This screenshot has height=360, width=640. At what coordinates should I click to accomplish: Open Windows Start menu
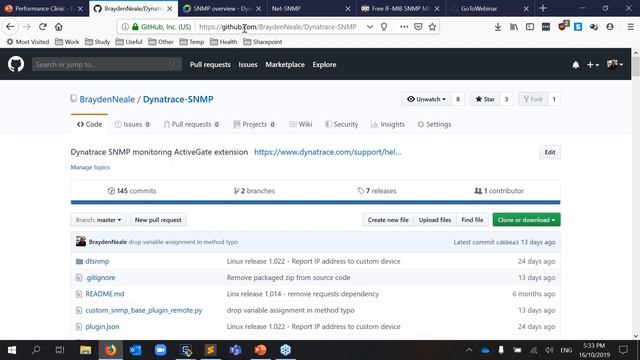(x=12, y=350)
